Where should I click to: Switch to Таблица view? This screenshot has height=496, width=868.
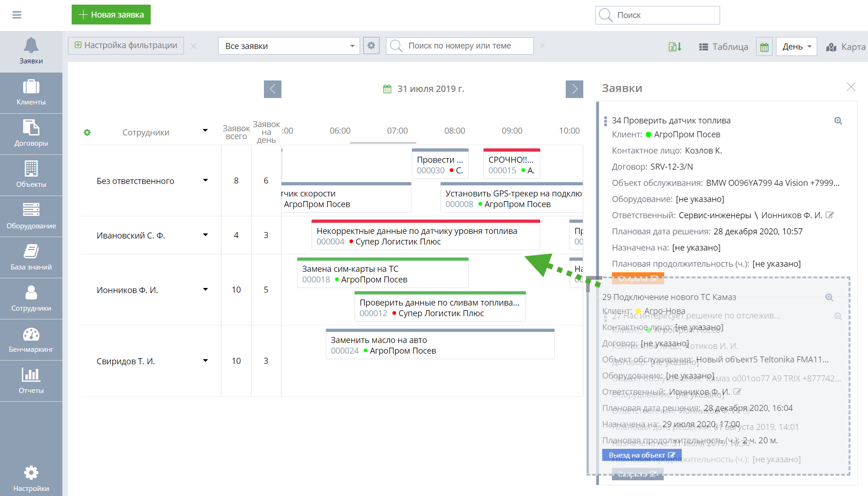pos(723,47)
